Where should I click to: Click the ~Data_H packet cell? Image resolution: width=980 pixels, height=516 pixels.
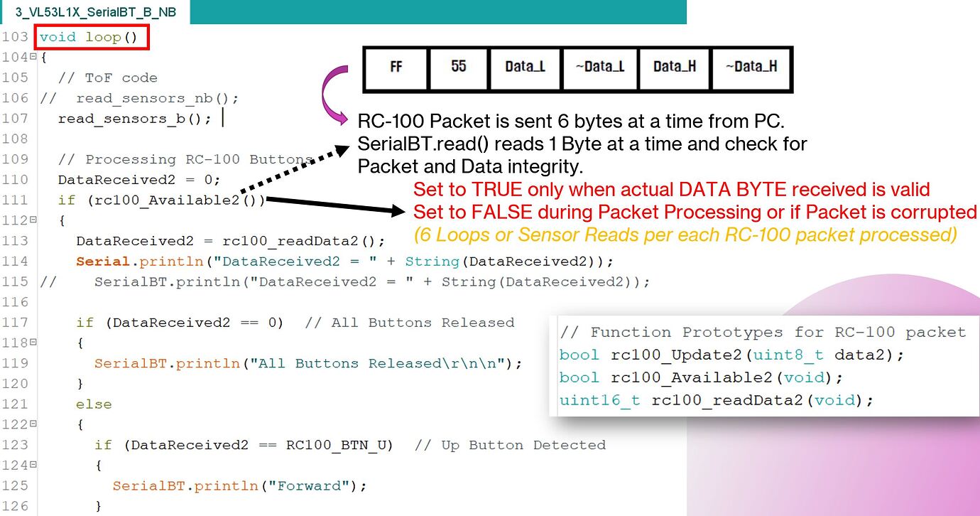point(750,68)
